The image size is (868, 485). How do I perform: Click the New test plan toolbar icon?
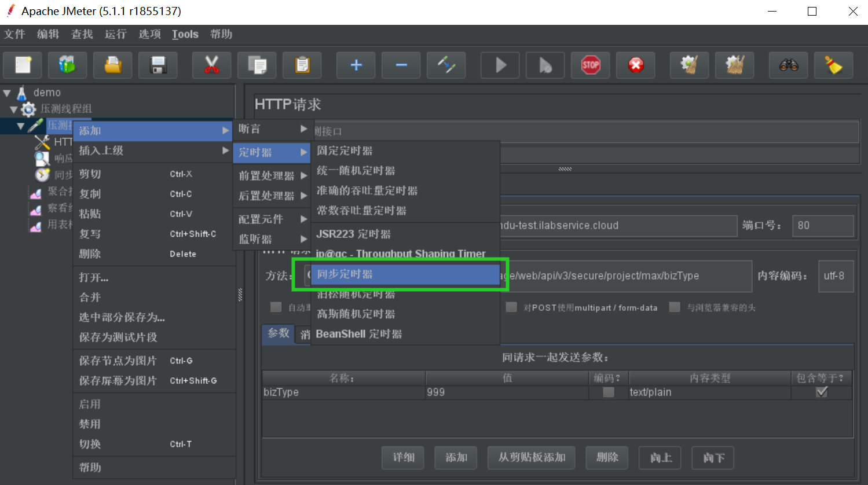pos(23,65)
